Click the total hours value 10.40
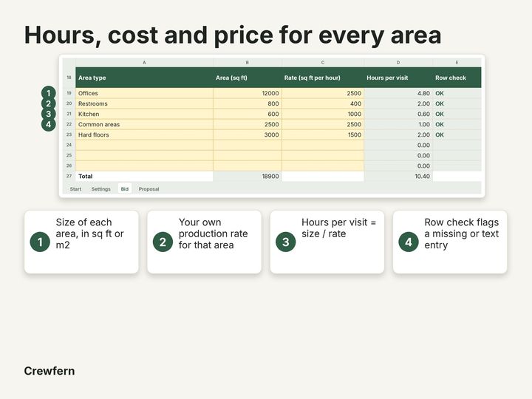Image resolution: width=532 pixels, height=399 pixels. tap(422, 176)
